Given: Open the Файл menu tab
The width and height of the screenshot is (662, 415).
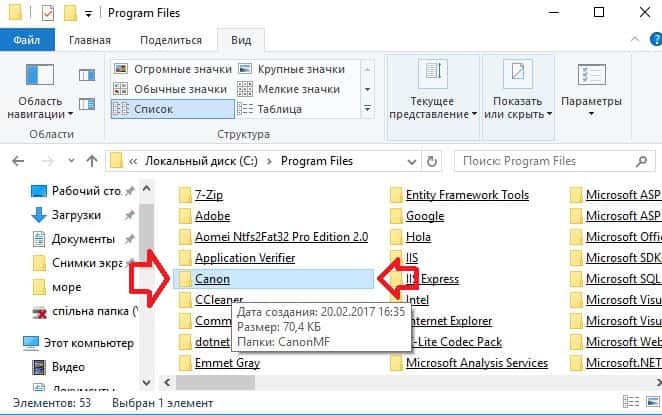Looking at the screenshot, I should (27, 40).
